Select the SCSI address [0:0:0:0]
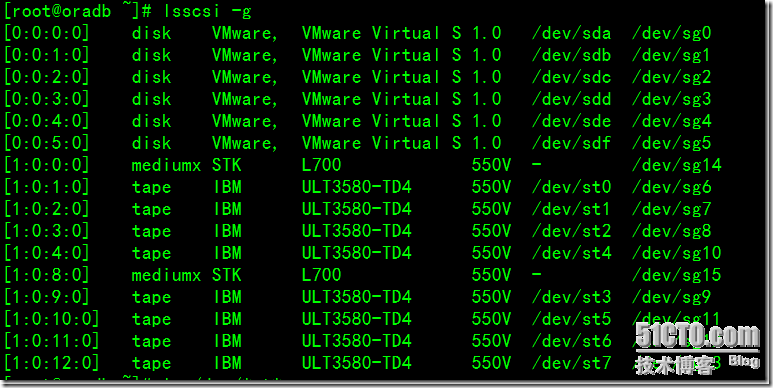Viewport: 773px width, 388px height. pyautogui.click(x=46, y=34)
